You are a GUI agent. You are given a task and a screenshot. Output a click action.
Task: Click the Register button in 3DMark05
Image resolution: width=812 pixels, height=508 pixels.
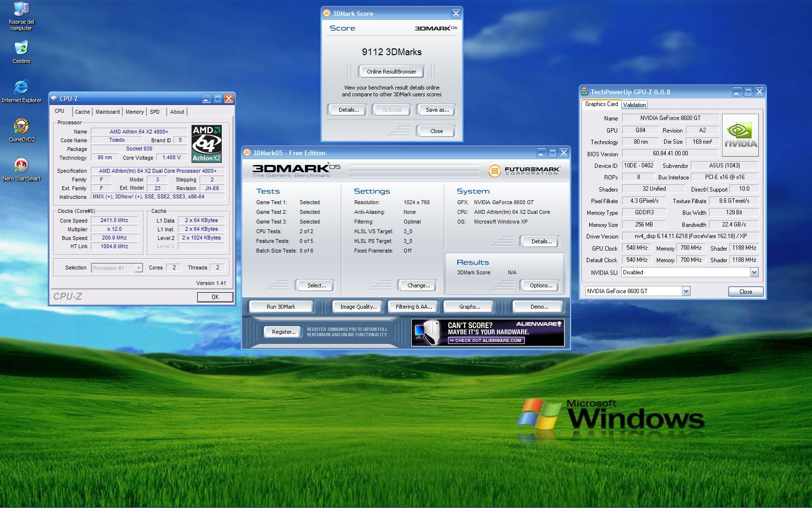coord(284,332)
